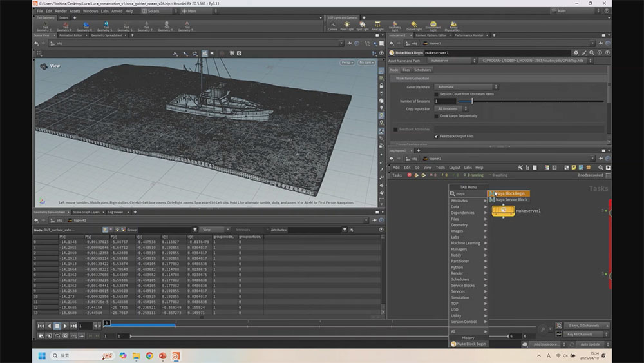The width and height of the screenshot is (644, 363).
Task: Select the Spot Light shelf tool
Action: [362, 26]
